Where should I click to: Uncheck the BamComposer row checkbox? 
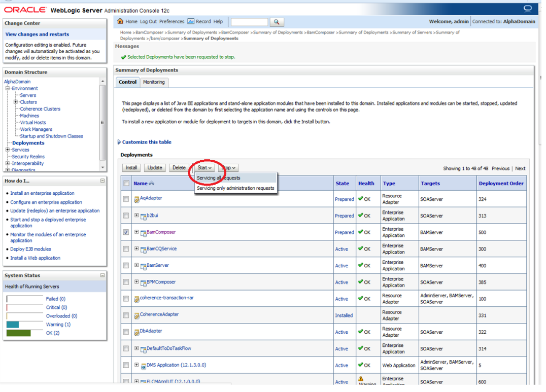click(x=126, y=232)
